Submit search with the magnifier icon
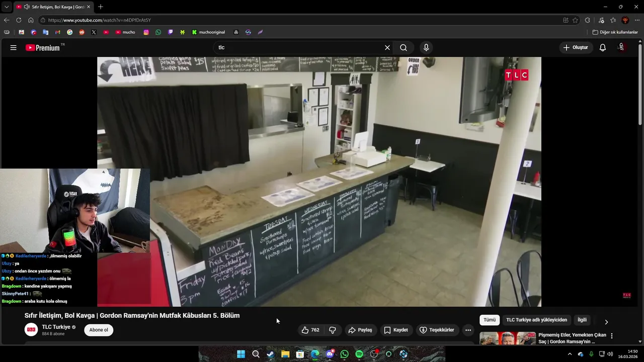The width and height of the screenshot is (644, 362). coord(404,47)
